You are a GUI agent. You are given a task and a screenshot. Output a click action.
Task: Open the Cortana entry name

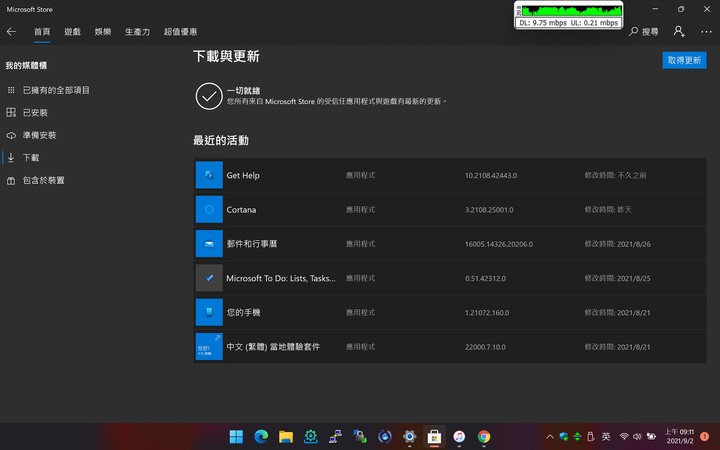(241, 209)
